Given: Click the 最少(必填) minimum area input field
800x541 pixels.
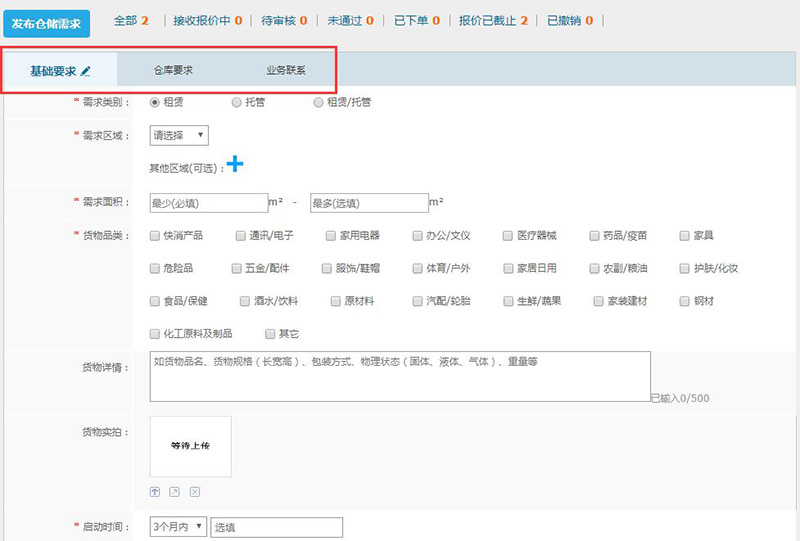Looking at the screenshot, I should click(x=208, y=203).
